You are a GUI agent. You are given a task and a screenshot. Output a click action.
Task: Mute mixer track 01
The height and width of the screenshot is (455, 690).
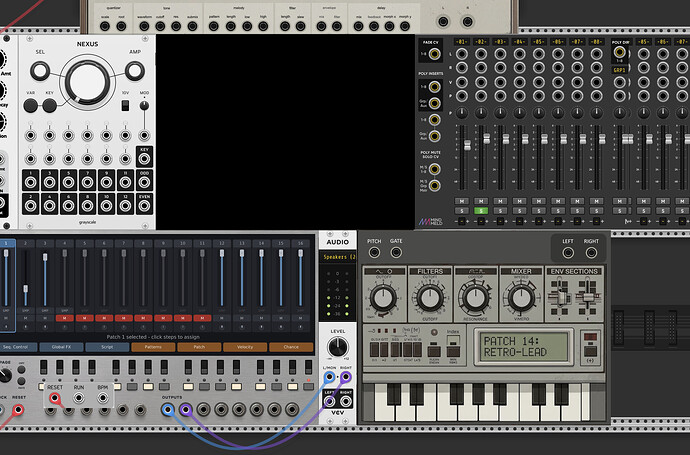[462, 201]
